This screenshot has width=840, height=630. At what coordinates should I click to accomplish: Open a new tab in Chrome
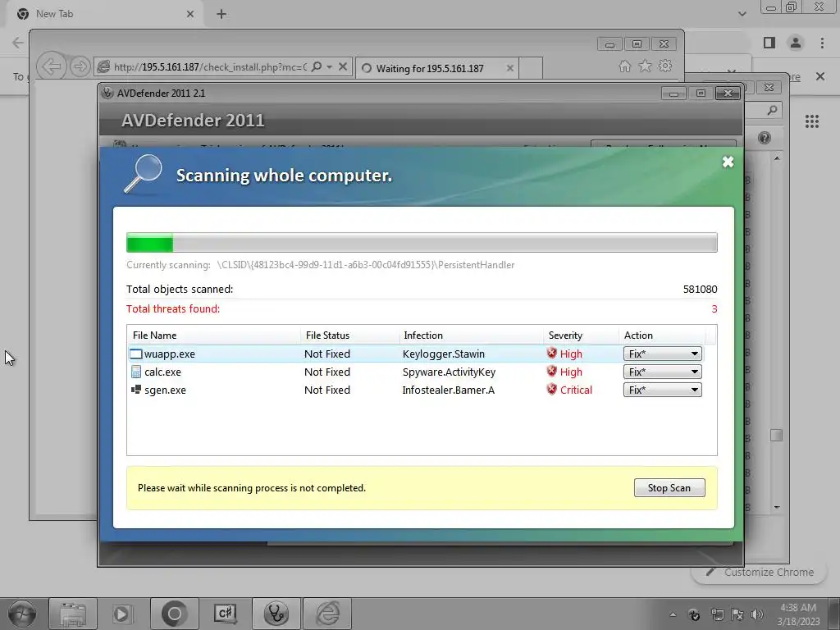221,14
